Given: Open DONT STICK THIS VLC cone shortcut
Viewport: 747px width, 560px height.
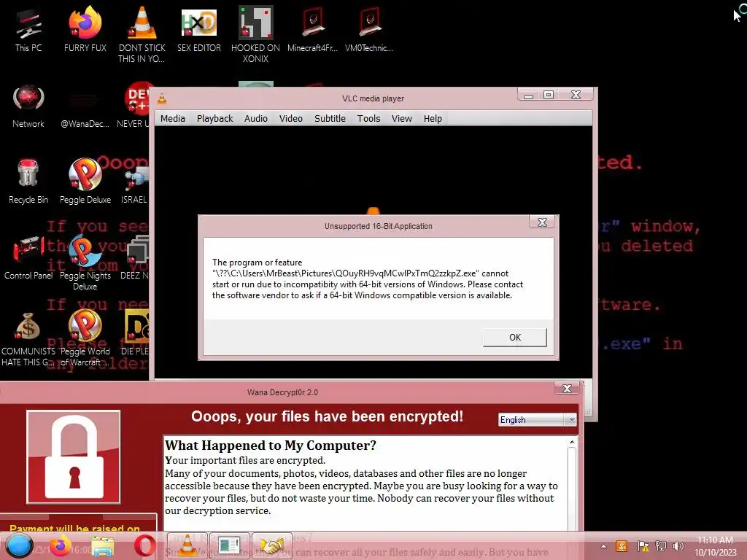Looking at the screenshot, I should pyautogui.click(x=142, y=34).
